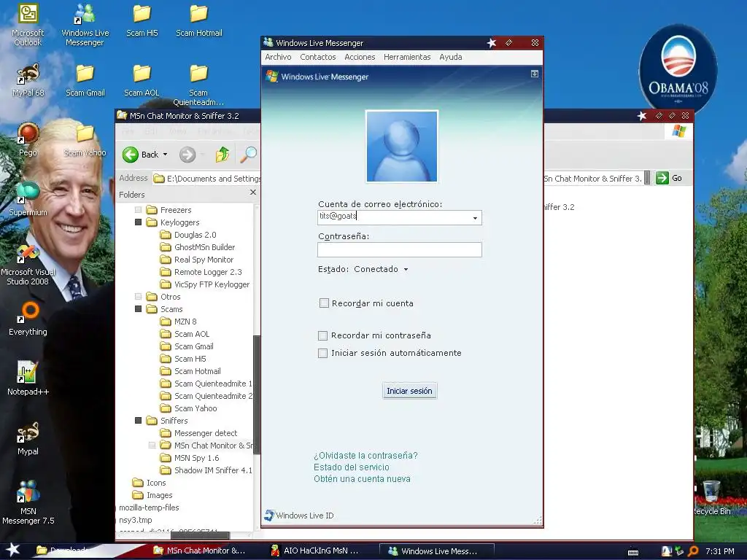Launch Mypal desktop shortcut

(x=28, y=438)
